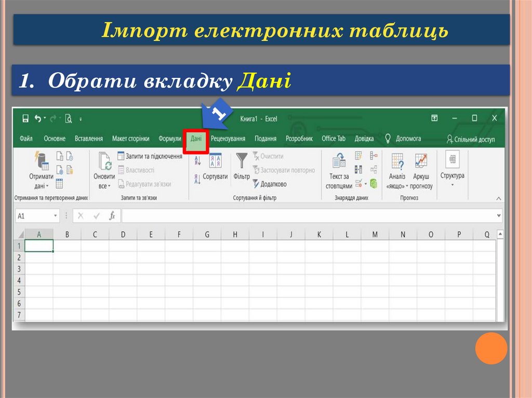Open the Name Box dropdown arrow
This screenshot has height=398, width=532.
pos(55,216)
